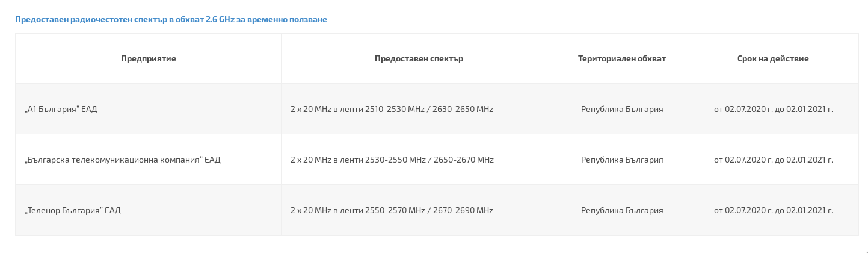The width and height of the screenshot is (868, 253).
Task: Select the „А1 България" ЕАД cell
Action: [x=61, y=110]
